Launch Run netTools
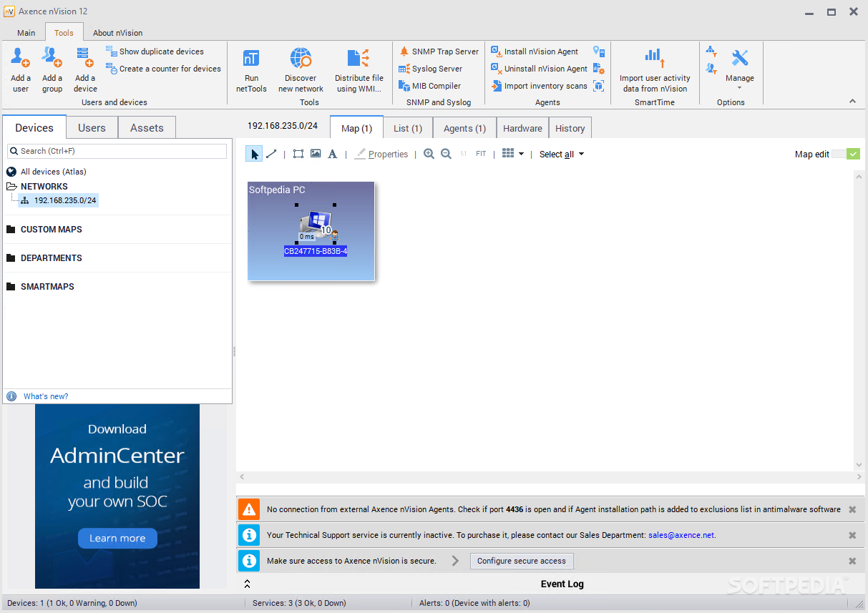 [251, 70]
